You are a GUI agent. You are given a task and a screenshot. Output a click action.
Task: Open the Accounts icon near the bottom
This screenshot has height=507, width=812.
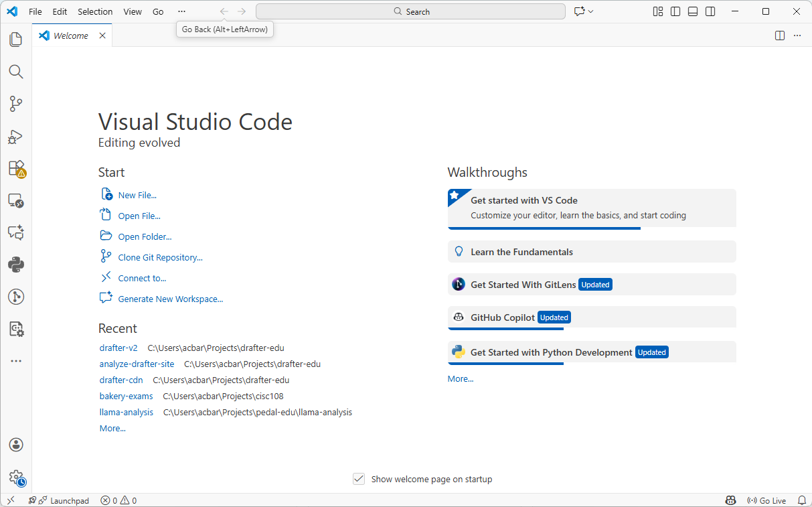tap(16, 444)
